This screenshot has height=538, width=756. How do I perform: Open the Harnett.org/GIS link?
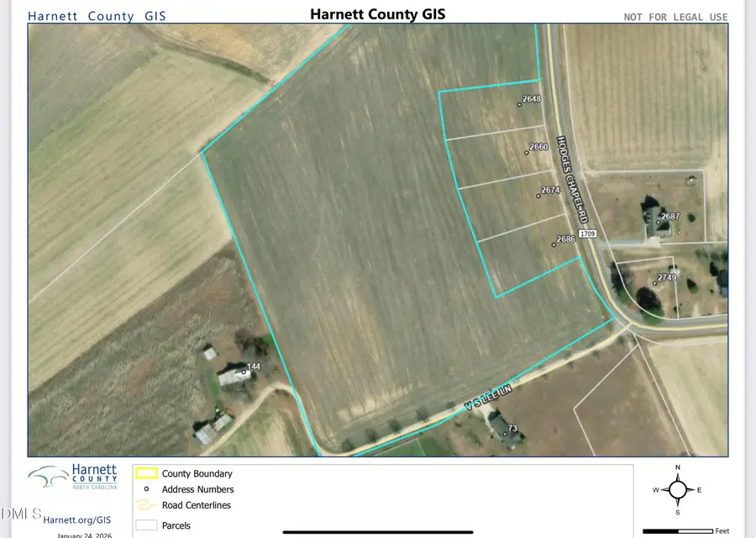click(76, 520)
